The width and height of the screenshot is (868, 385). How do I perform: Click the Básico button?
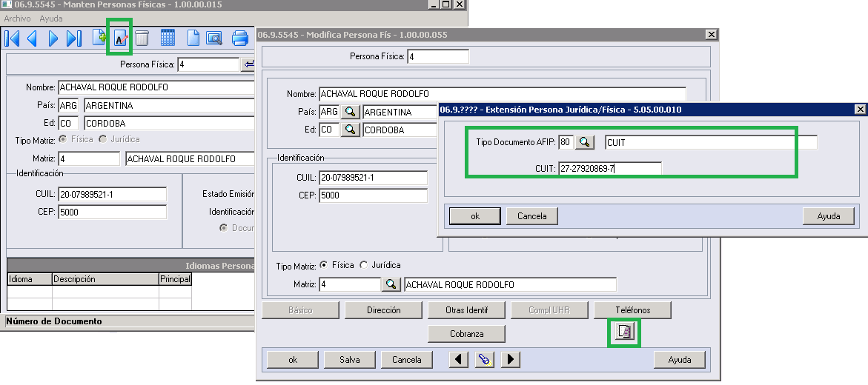tap(301, 310)
